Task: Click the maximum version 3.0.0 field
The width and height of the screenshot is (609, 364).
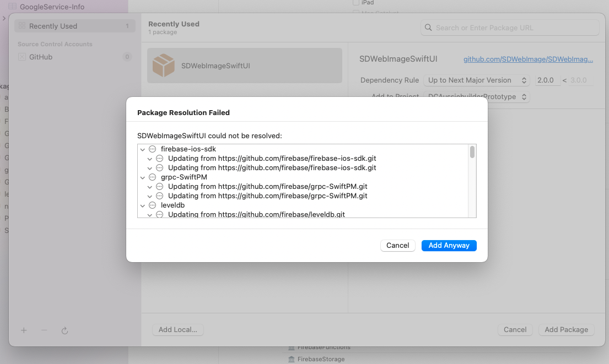Action: (x=581, y=80)
